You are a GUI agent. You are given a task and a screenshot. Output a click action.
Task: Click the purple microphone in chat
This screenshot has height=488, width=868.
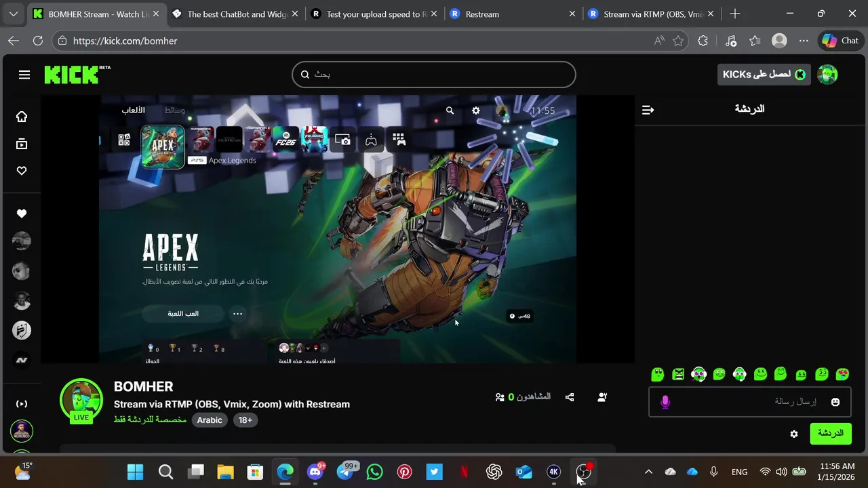pyautogui.click(x=665, y=402)
